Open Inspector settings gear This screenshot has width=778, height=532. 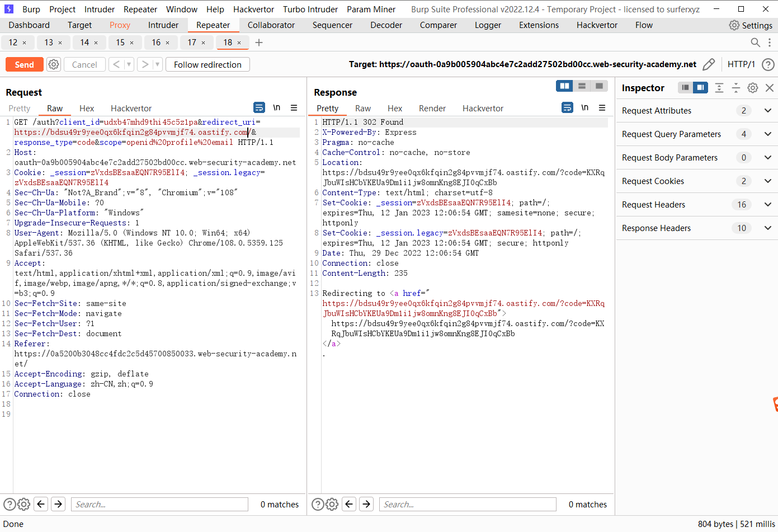point(753,87)
